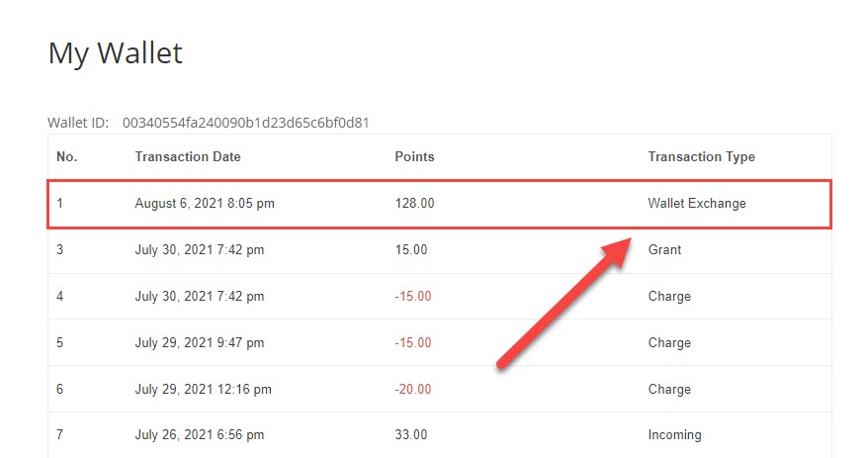Select the Wallet ID hash value

click(x=246, y=123)
